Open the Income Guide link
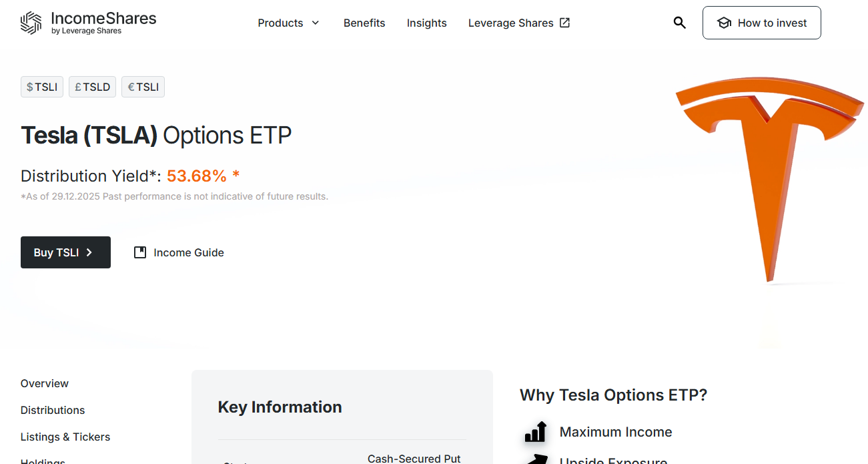This screenshot has width=868, height=464. click(189, 252)
